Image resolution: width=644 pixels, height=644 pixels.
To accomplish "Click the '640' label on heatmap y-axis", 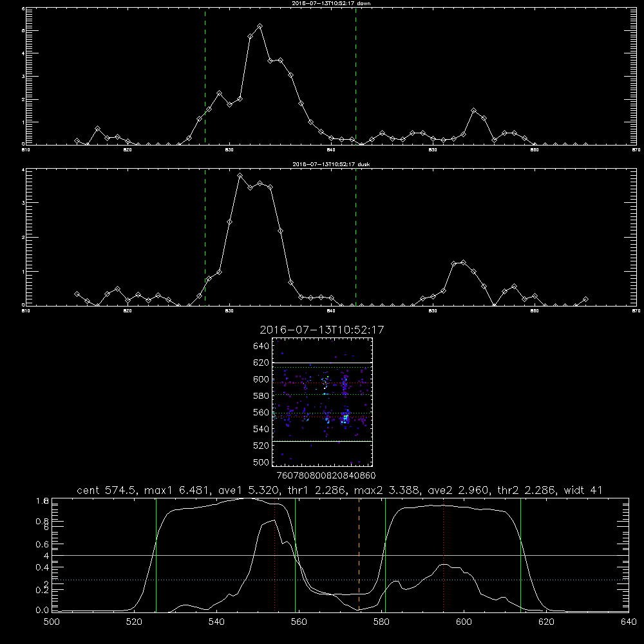I will (x=261, y=346).
